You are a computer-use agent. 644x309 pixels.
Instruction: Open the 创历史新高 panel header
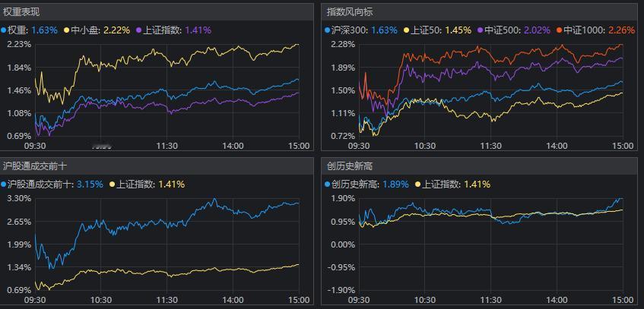click(x=350, y=166)
